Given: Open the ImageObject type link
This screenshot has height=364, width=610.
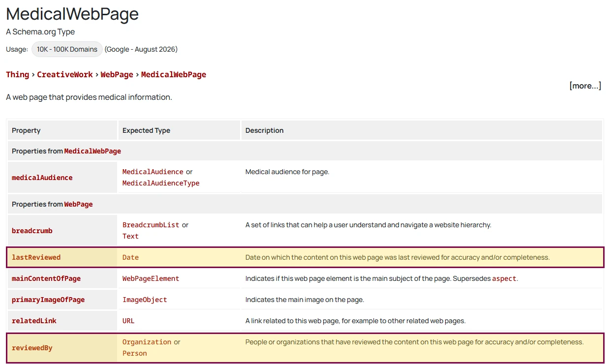Looking at the screenshot, I should [x=145, y=300].
